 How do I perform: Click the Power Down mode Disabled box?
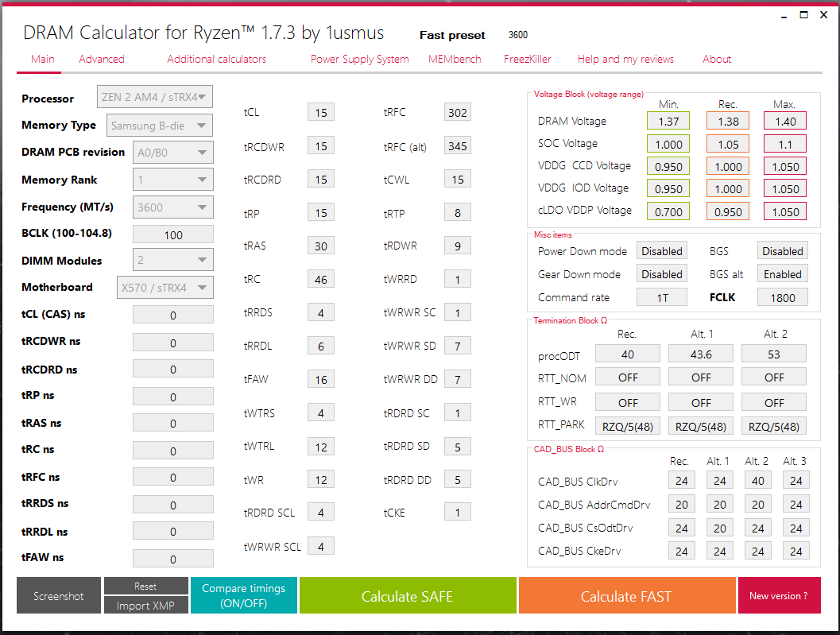tap(662, 251)
